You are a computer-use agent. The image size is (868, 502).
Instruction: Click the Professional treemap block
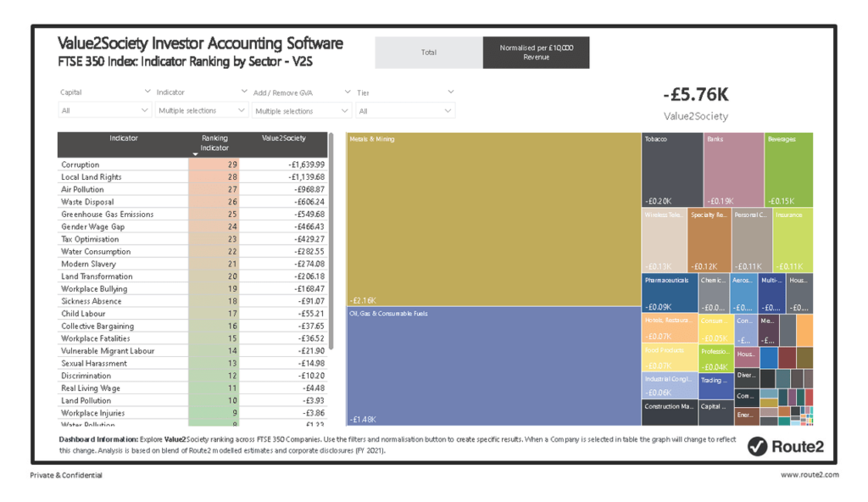715,358
